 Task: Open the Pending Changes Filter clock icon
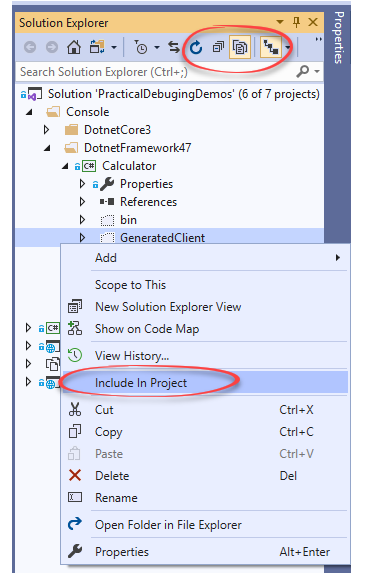point(141,47)
